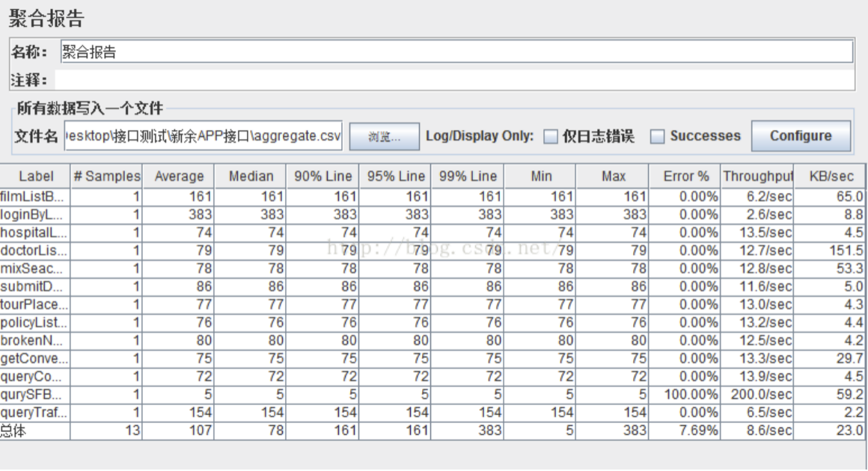
Task: Click the 13 total samples cell
Action: pos(106,431)
